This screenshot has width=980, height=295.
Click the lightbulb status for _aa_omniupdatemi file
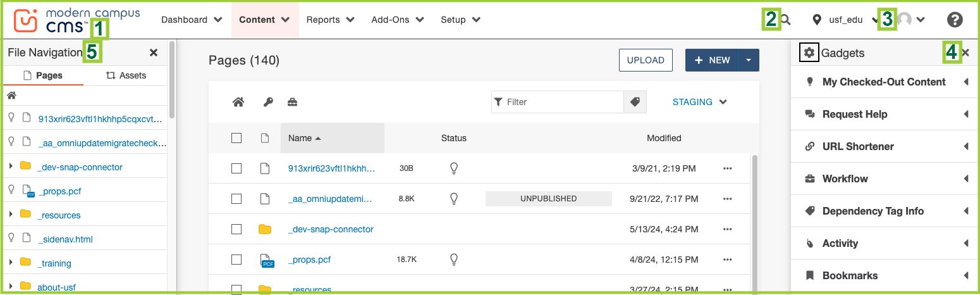[x=453, y=199]
